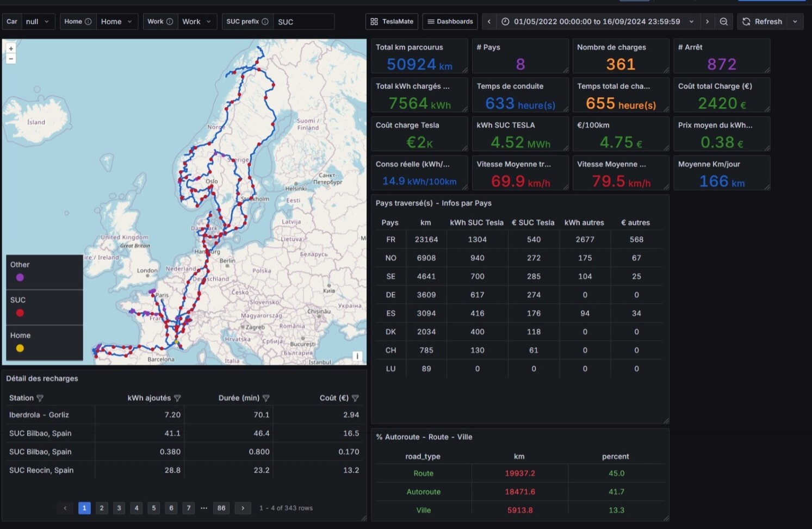Go to page 2 of the recharges table
Viewport: 812px width, 529px height.
(102, 508)
